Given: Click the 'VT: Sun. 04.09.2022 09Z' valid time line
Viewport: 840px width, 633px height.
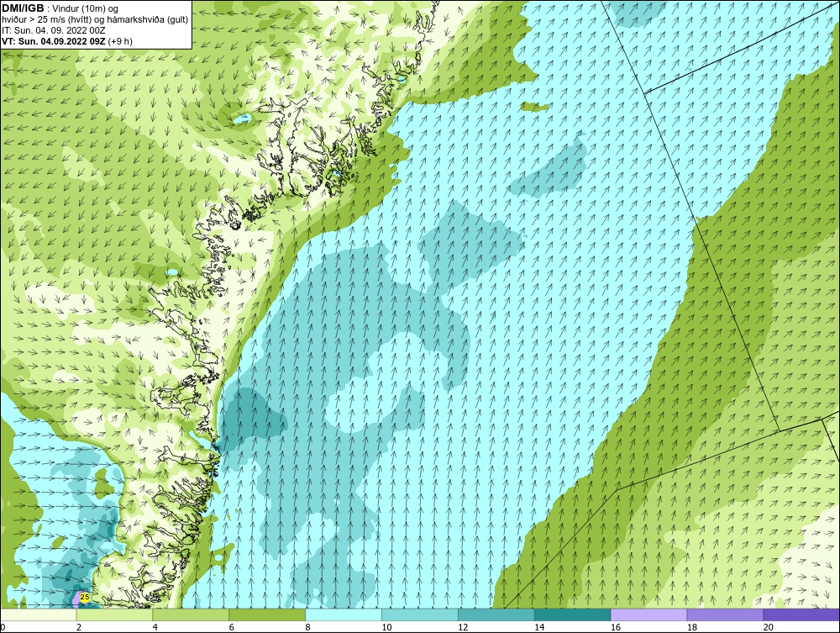Looking at the screenshot, I should pos(67,40).
